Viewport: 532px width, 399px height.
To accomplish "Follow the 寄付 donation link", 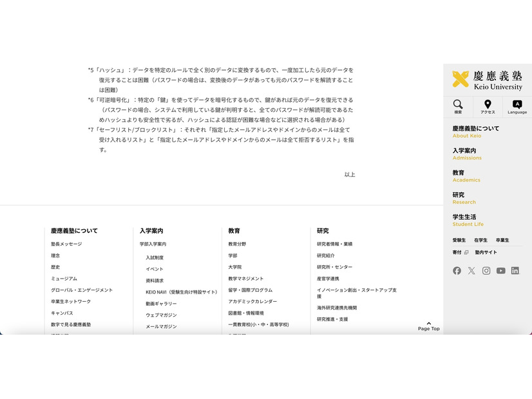I will [x=456, y=252].
